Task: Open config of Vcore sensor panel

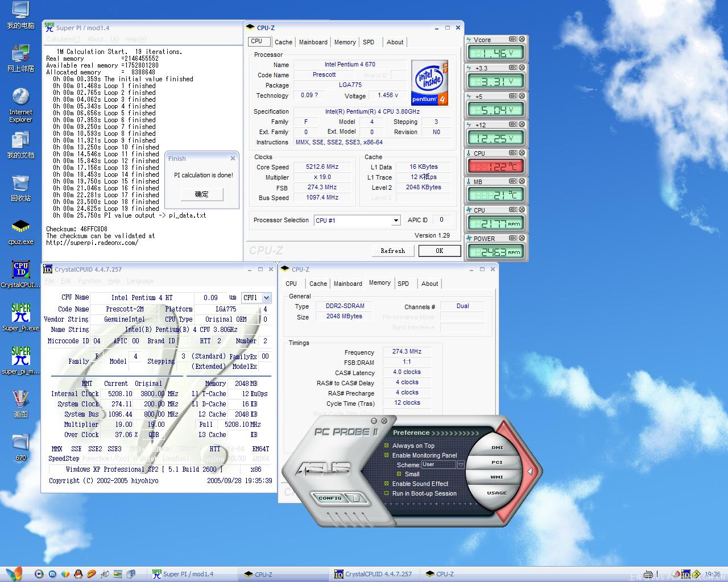Action: click(x=513, y=39)
